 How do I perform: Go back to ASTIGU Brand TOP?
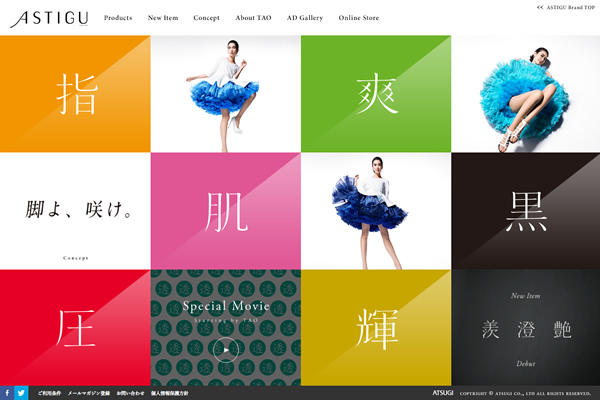[x=555, y=7]
